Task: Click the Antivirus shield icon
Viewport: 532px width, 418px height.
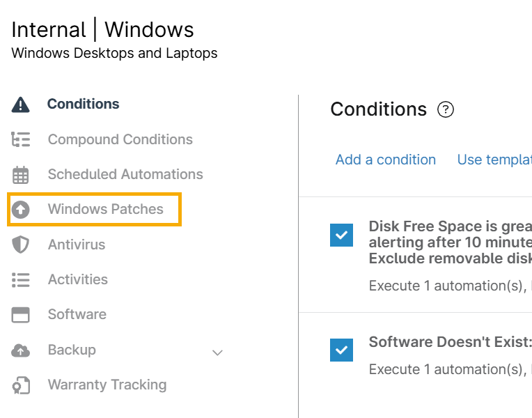Action: pyautogui.click(x=21, y=245)
